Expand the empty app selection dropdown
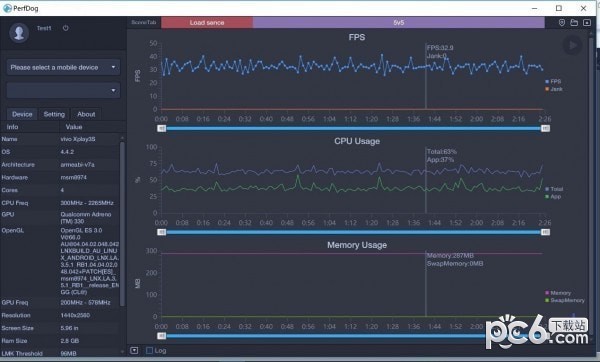The height and width of the screenshot is (362, 600). (x=64, y=90)
